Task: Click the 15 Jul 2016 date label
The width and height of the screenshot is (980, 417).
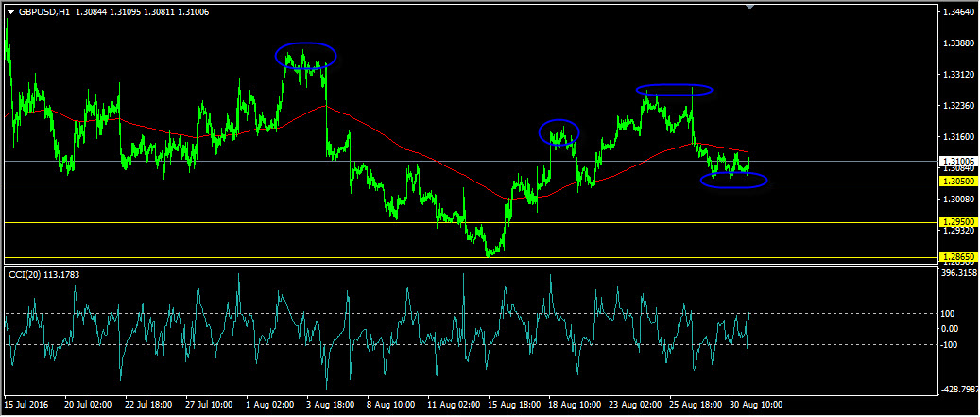Action: coord(26,405)
